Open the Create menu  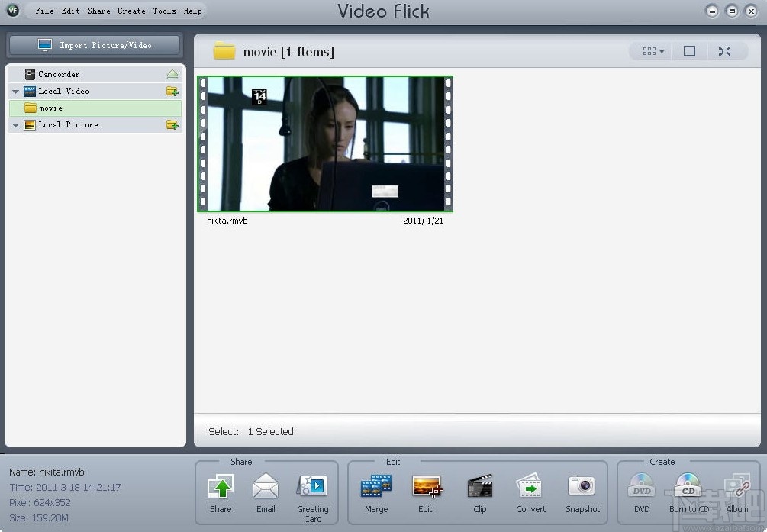131,11
